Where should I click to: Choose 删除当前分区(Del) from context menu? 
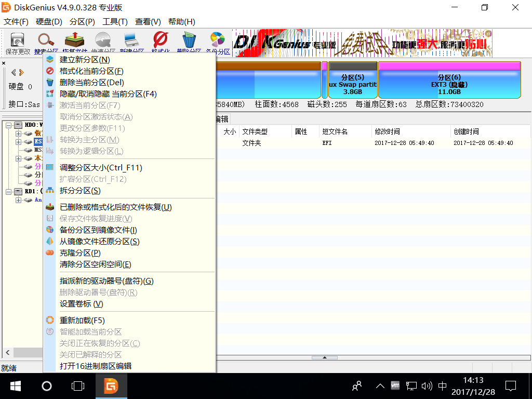tap(129, 83)
